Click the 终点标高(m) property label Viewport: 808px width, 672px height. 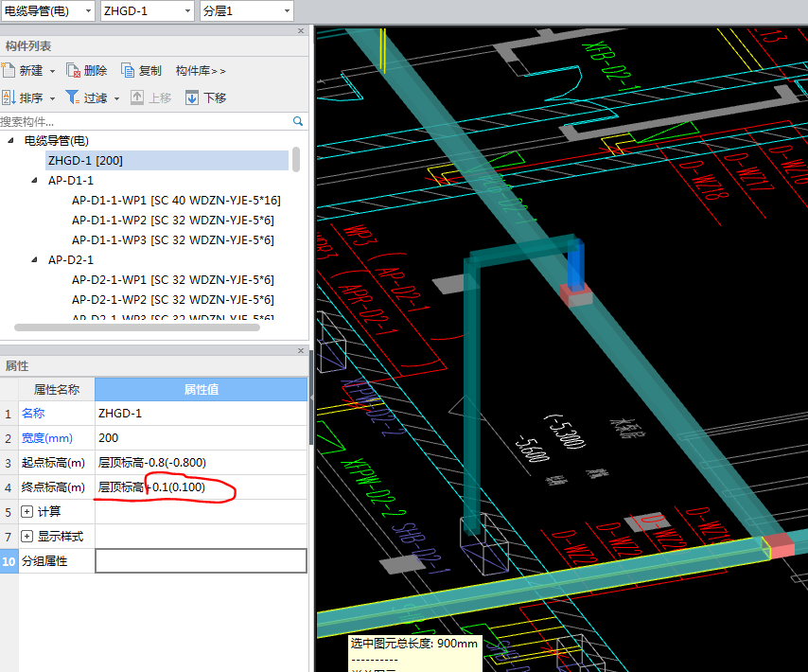click(x=53, y=487)
